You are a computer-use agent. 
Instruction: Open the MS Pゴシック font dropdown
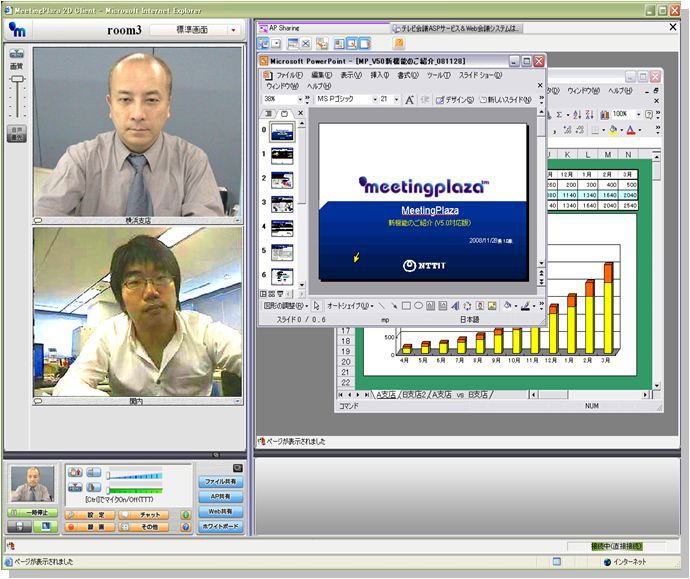(374, 100)
